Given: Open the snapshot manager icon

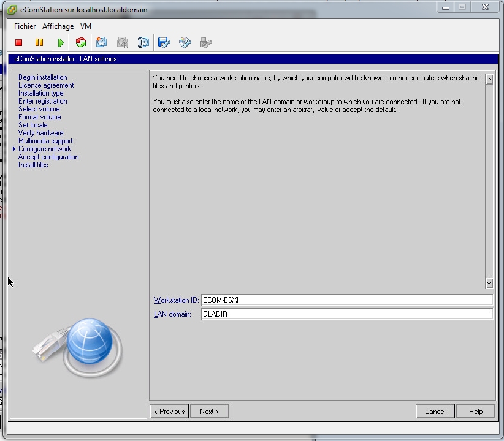Looking at the screenshot, I should 143,42.
